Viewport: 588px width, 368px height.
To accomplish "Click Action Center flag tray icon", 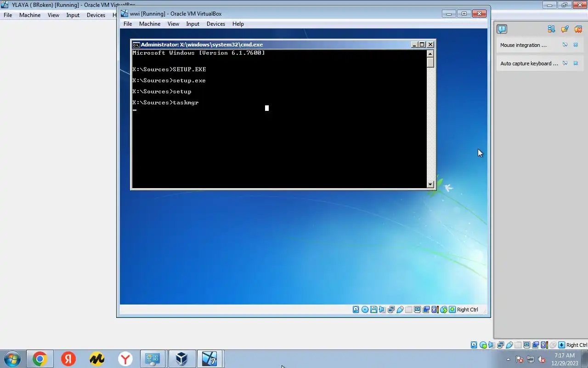I will coord(520,359).
